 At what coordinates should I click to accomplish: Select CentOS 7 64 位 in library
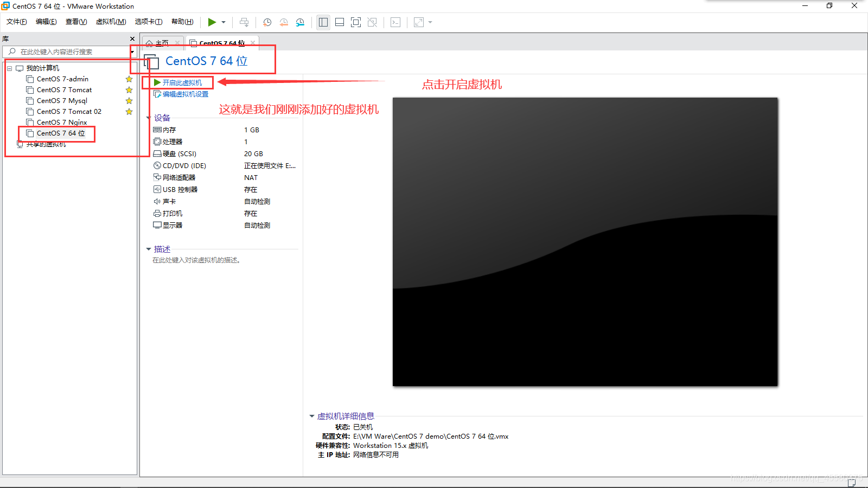tap(61, 133)
